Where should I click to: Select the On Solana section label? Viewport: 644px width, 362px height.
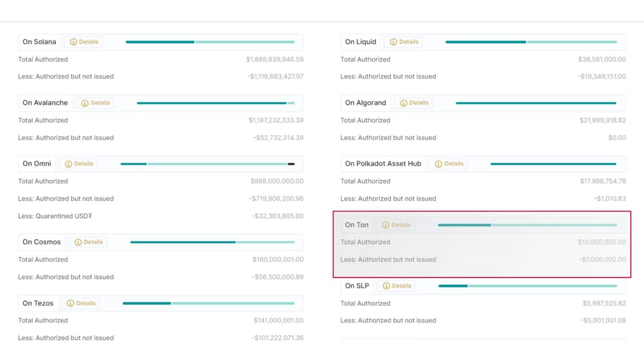[x=39, y=41]
